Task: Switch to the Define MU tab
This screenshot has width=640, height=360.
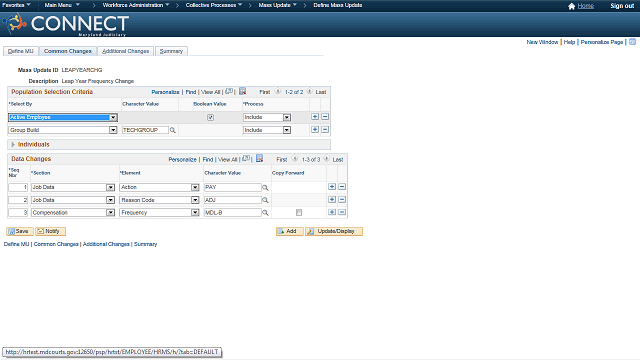Action: coord(21,51)
